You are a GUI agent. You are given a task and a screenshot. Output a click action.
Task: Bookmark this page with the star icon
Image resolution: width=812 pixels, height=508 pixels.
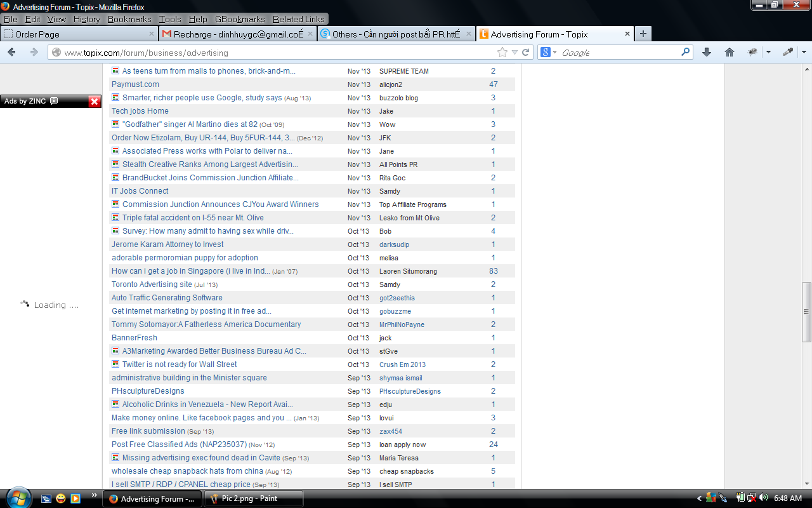point(502,53)
